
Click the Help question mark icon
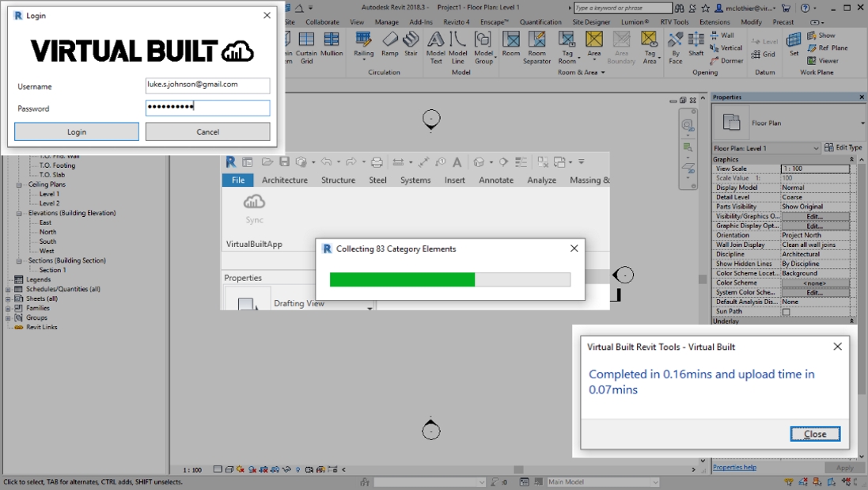pos(805,8)
